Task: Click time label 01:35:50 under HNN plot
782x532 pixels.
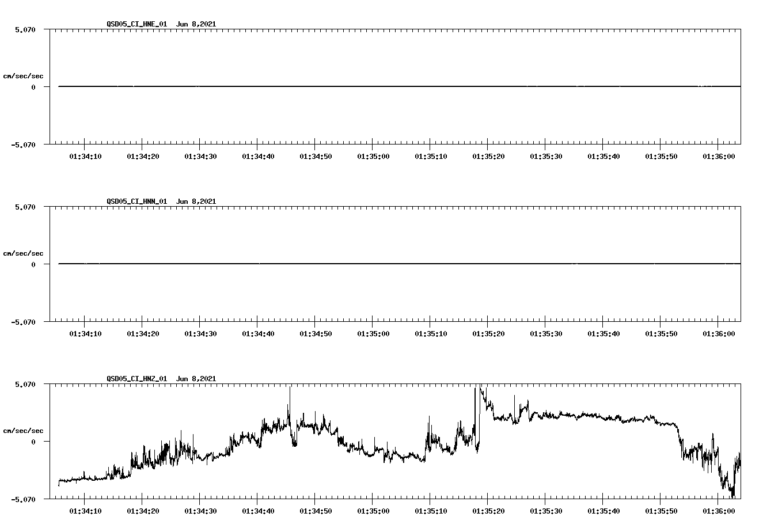Action: click(661, 334)
